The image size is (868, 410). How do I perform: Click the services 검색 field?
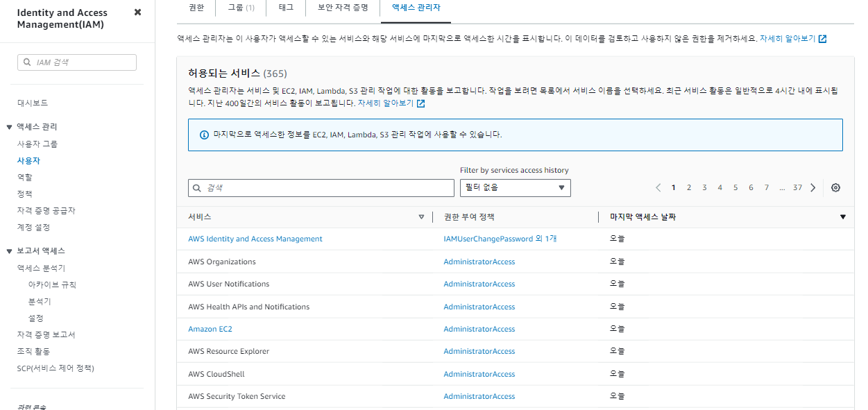[321, 188]
